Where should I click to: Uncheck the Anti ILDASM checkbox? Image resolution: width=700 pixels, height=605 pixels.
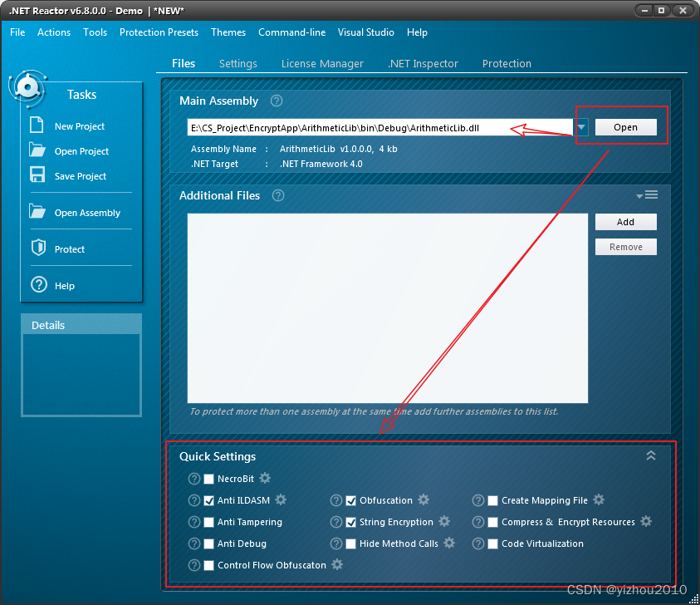208,500
